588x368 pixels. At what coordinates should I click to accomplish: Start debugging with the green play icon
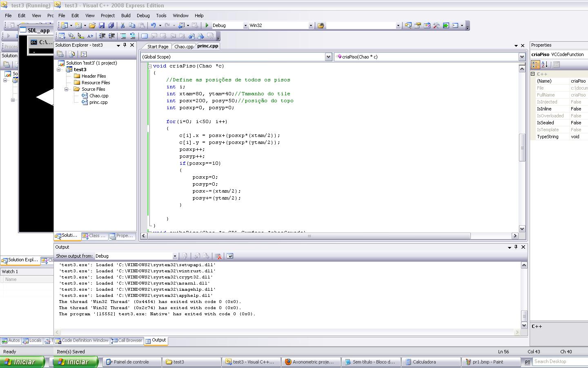point(207,25)
